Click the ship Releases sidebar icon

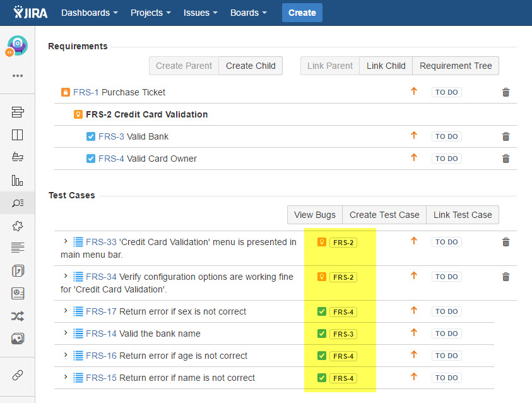point(18,157)
